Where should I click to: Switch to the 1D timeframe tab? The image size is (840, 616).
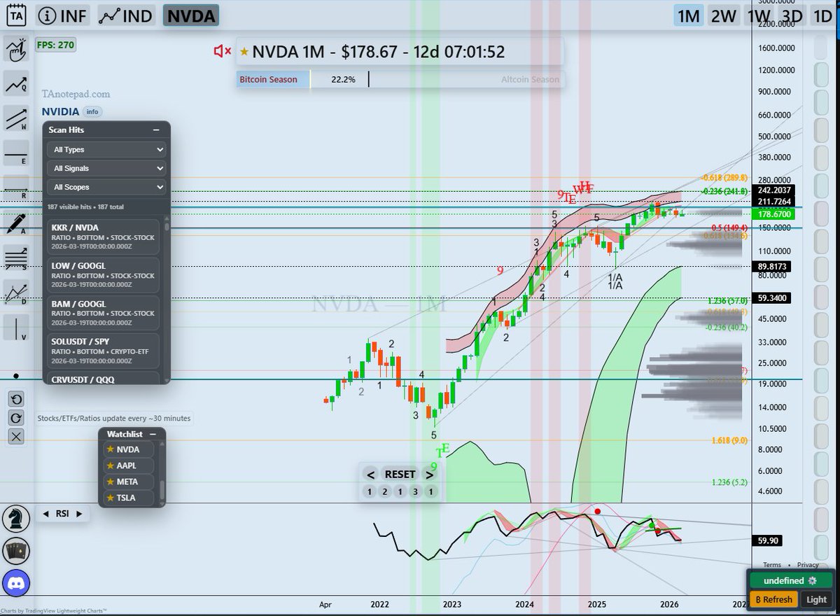click(822, 15)
